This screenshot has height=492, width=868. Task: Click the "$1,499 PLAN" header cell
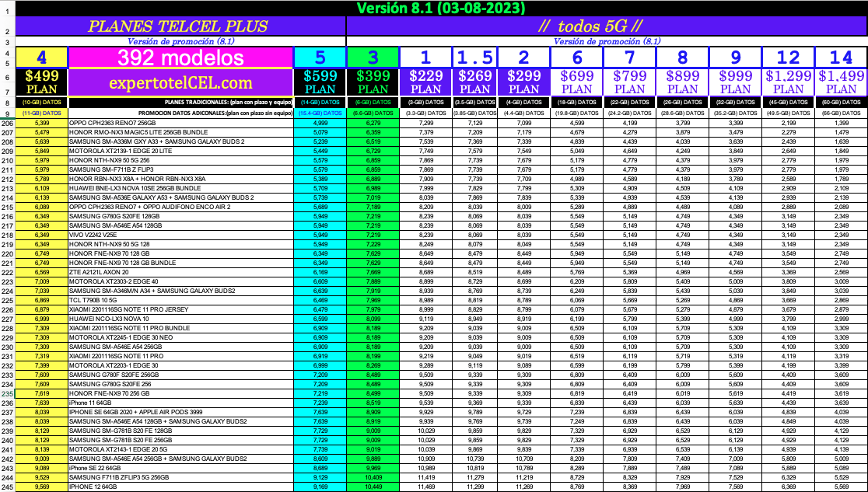(842, 82)
